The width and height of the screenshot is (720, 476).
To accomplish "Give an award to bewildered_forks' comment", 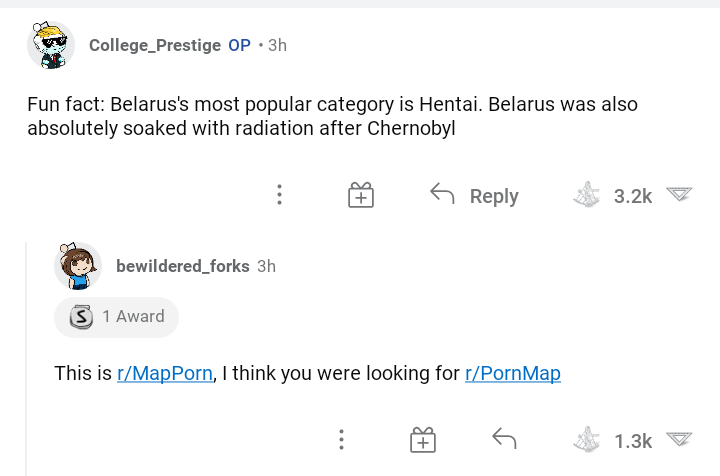I will (x=422, y=440).
